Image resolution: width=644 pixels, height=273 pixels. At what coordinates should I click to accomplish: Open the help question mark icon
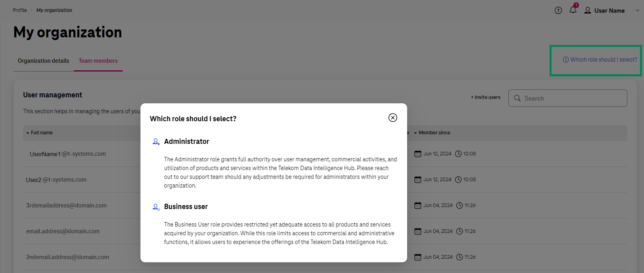click(x=558, y=10)
